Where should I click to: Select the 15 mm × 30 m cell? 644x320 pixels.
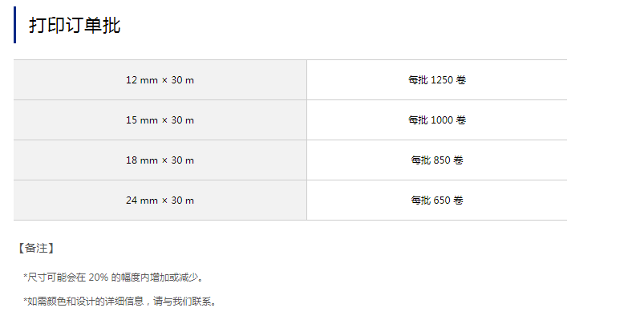pos(160,120)
